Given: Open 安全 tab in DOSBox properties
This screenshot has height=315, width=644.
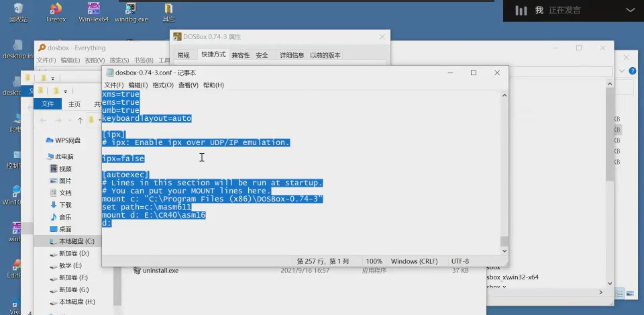Looking at the screenshot, I should pyautogui.click(x=262, y=55).
